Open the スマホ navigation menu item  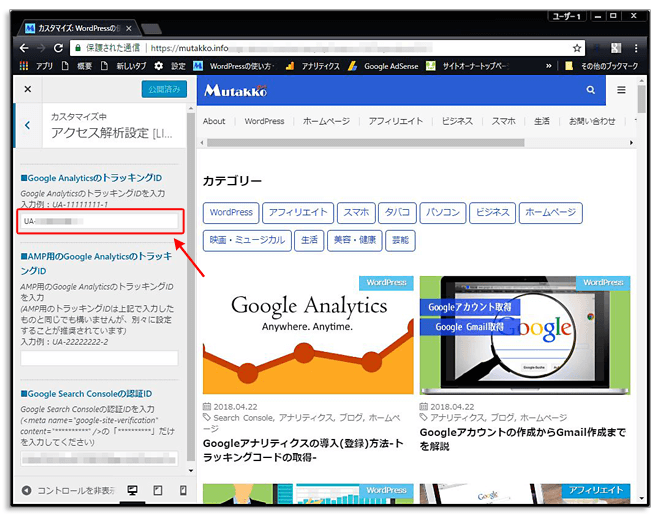[x=503, y=121]
